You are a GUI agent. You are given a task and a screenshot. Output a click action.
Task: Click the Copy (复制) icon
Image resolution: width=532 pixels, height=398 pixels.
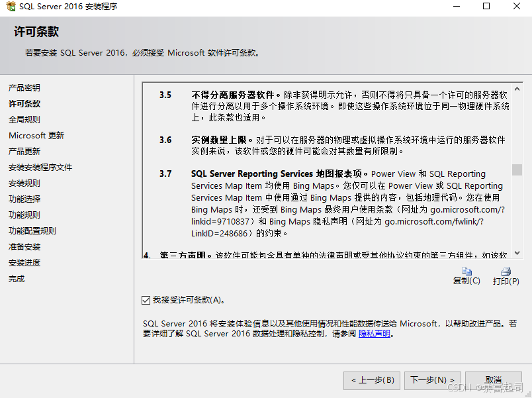[x=466, y=272]
